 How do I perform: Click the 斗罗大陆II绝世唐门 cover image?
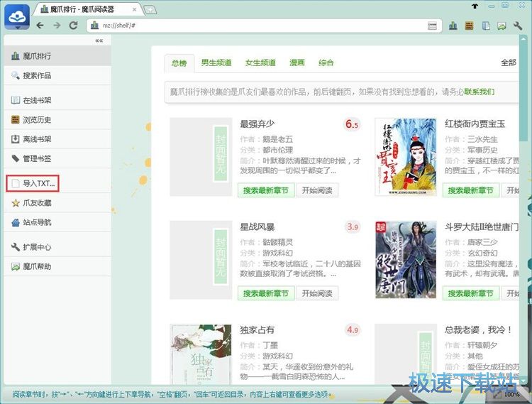tap(406, 260)
